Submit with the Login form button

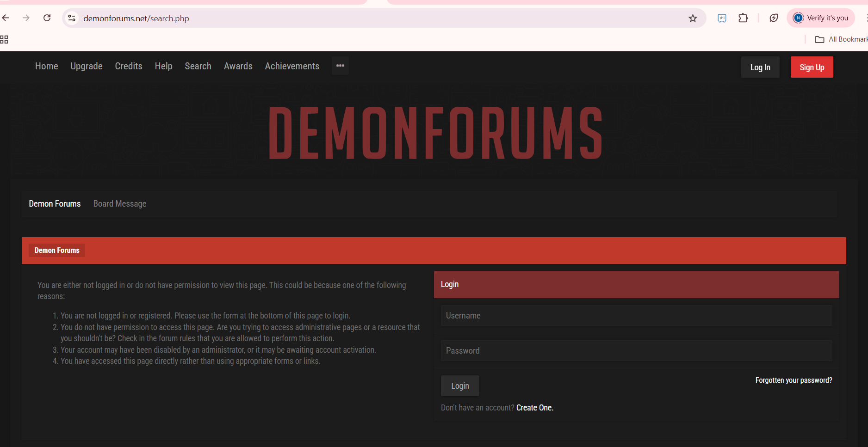coord(460,386)
